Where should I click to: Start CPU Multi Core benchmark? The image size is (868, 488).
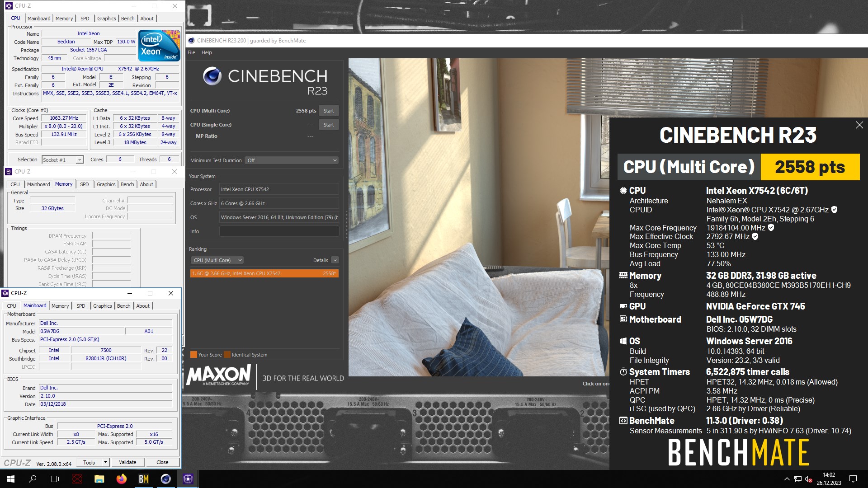pos(329,111)
